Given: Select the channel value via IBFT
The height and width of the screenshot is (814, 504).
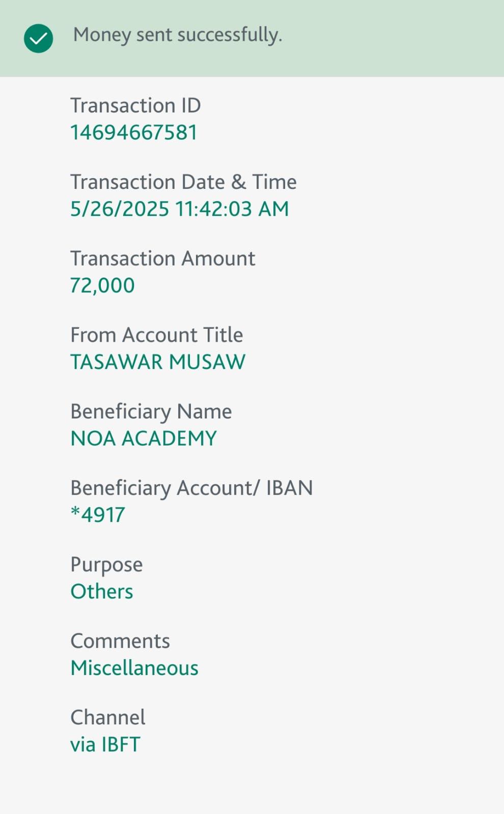Looking at the screenshot, I should pos(105,744).
